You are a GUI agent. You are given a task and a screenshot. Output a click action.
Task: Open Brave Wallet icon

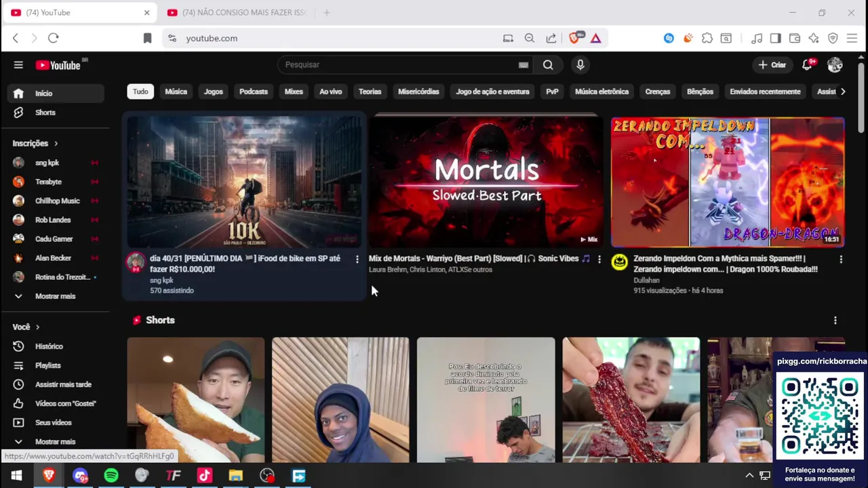(x=795, y=39)
